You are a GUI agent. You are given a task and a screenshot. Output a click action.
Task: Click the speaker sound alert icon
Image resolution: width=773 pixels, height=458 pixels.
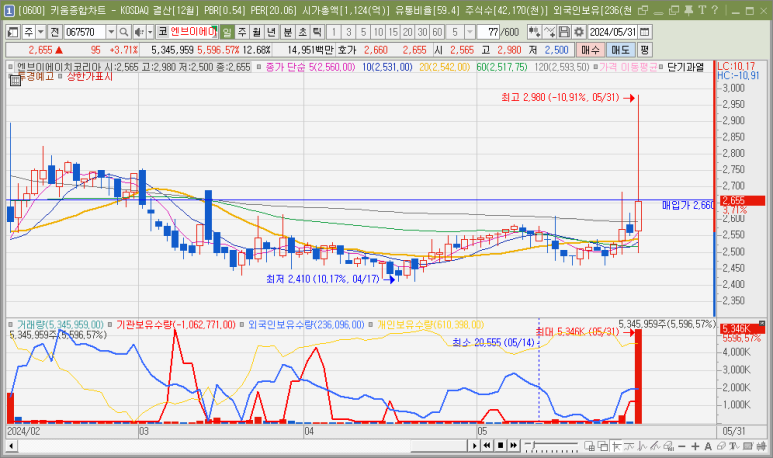[140, 33]
